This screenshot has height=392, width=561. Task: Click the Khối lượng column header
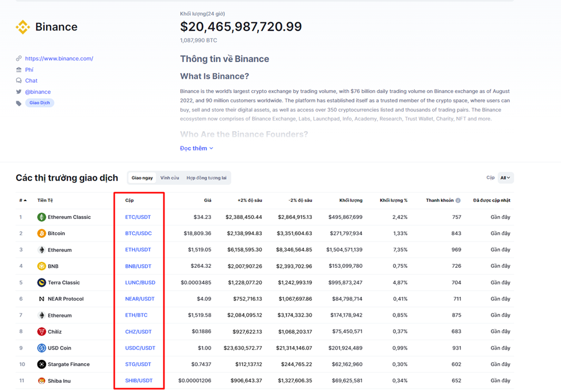(351, 201)
